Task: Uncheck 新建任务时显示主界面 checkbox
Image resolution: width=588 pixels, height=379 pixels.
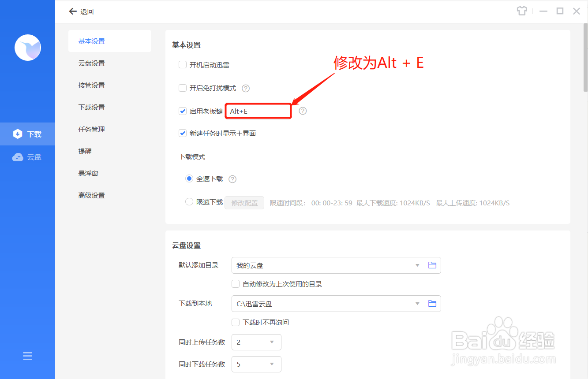Action: tap(183, 133)
